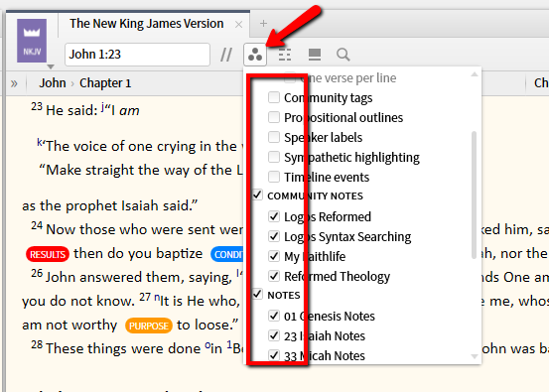This screenshot has width=549, height=392.
Task: Click the text 'as the prophet Isaiah said.'
Action: click(109, 205)
